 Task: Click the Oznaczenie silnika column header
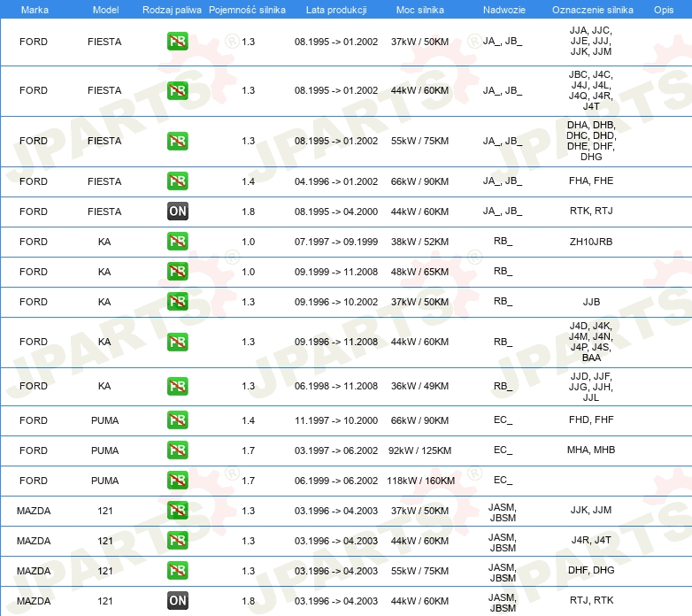(x=591, y=10)
